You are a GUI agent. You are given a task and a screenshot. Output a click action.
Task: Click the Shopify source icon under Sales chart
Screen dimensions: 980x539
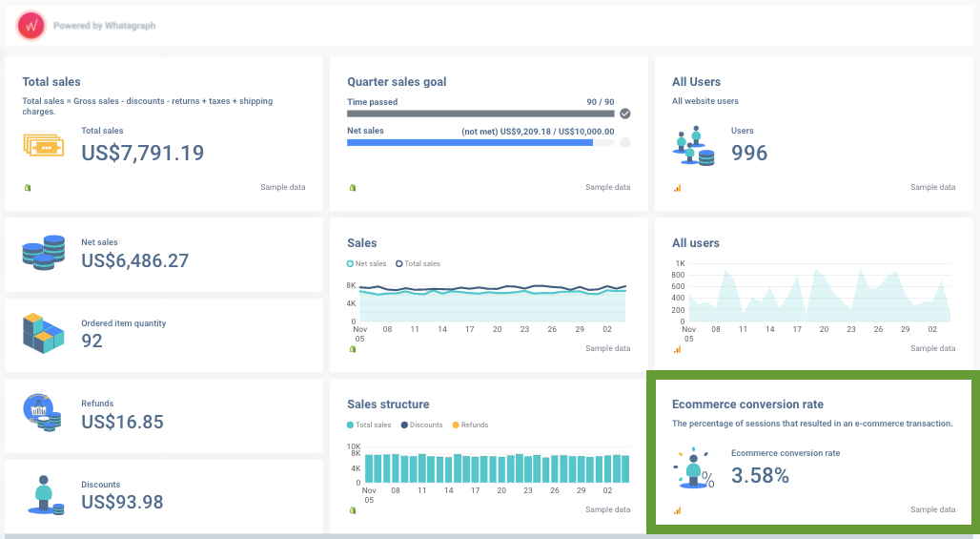(353, 349)
